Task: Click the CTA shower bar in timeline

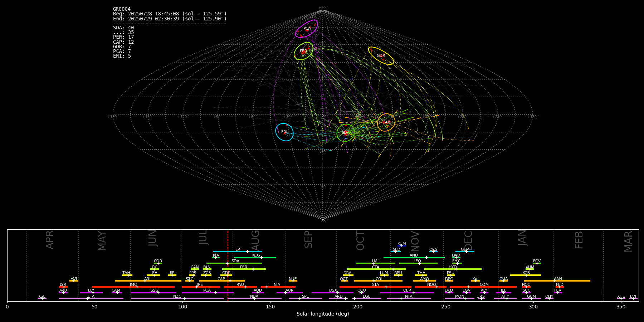Action: pyautogui.click(x=376, y=269)
